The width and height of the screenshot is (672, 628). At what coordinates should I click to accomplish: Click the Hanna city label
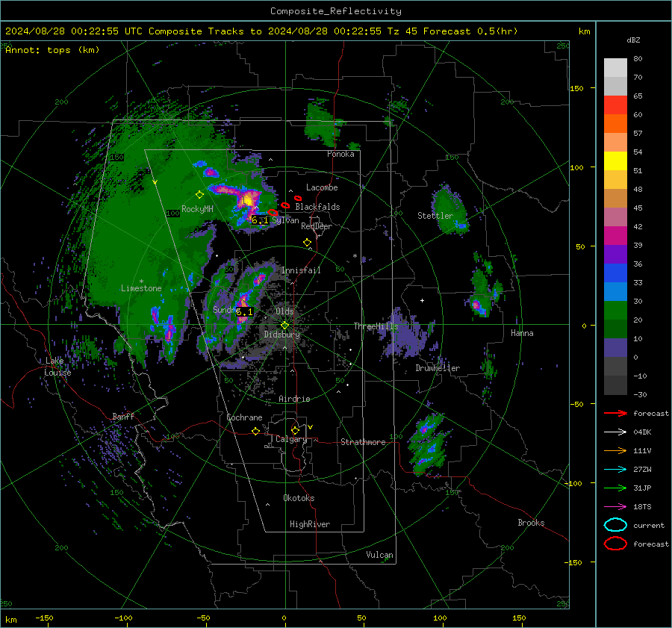(x=522, y=333)
